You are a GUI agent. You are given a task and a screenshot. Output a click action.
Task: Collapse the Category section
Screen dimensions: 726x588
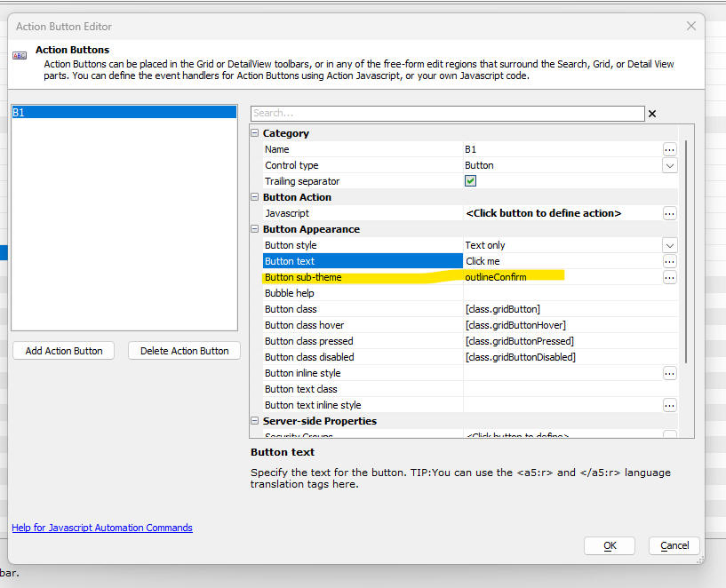click(x=255, y=133)
